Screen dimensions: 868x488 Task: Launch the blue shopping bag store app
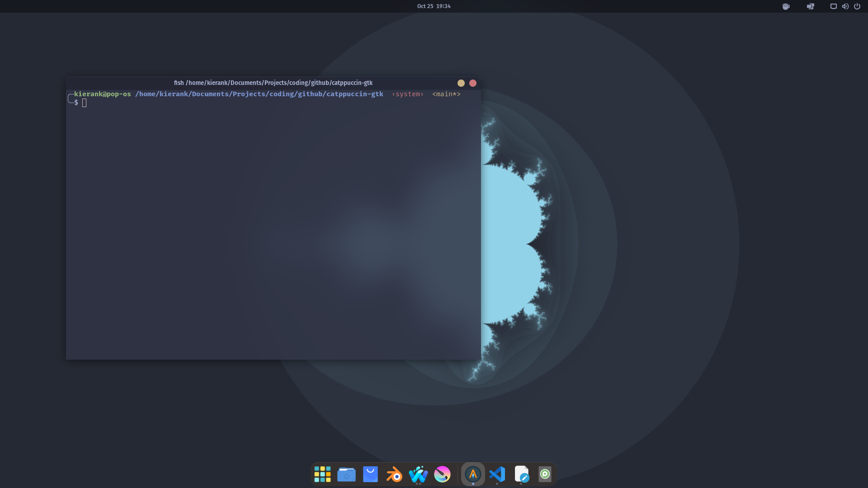pos(370,474)
